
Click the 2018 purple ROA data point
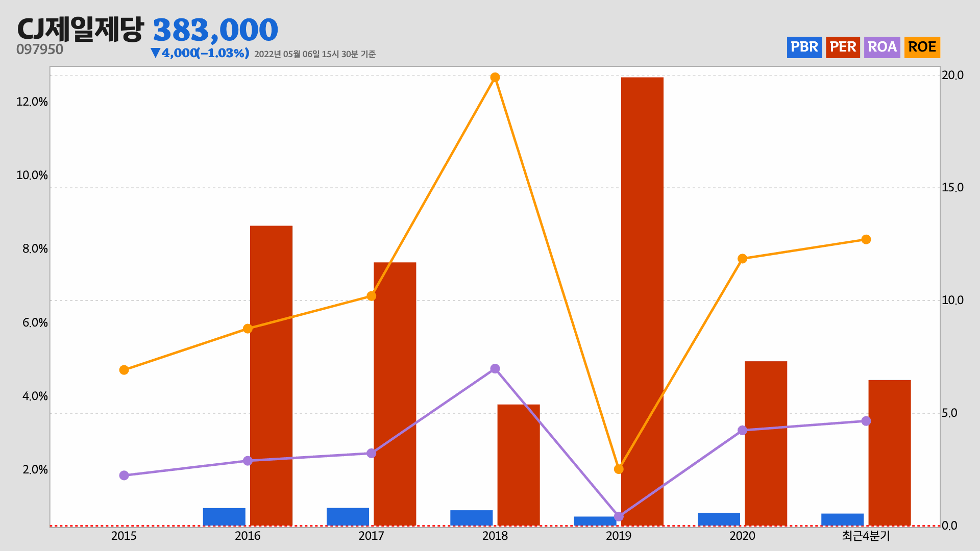(495, 368)
